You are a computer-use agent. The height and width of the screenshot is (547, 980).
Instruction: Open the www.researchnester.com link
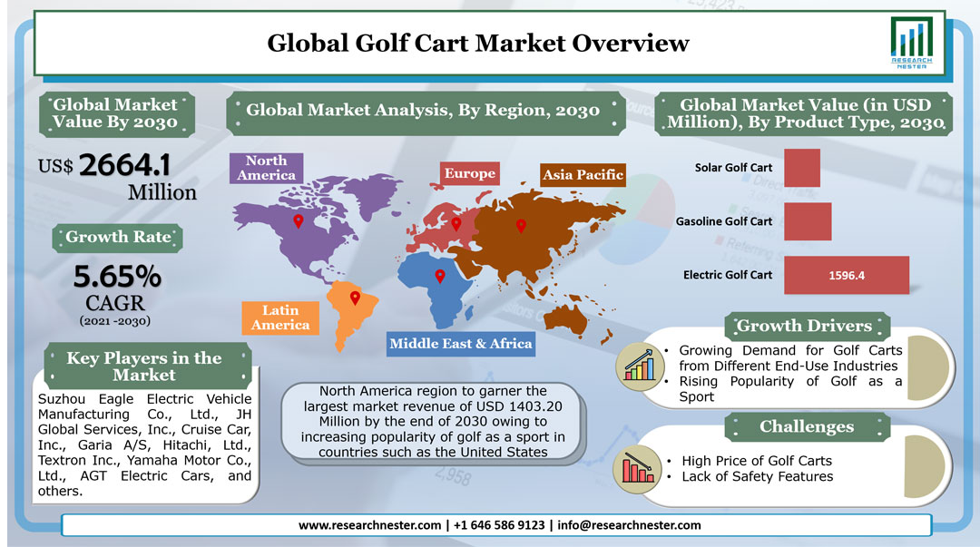point(369,526)
